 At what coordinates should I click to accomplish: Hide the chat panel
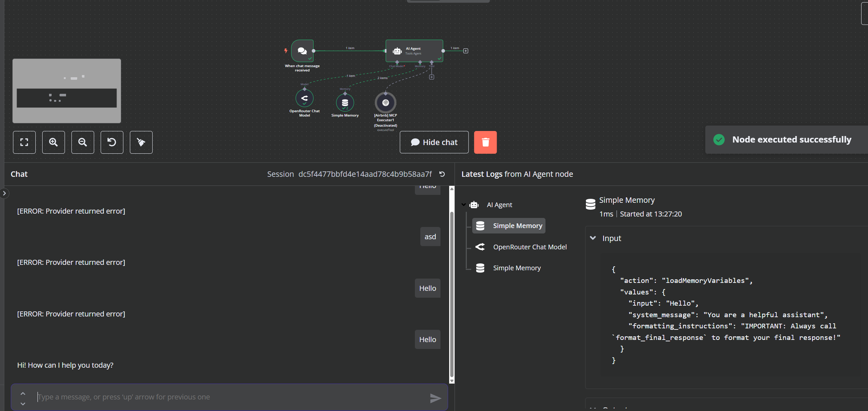coord(434,142)
